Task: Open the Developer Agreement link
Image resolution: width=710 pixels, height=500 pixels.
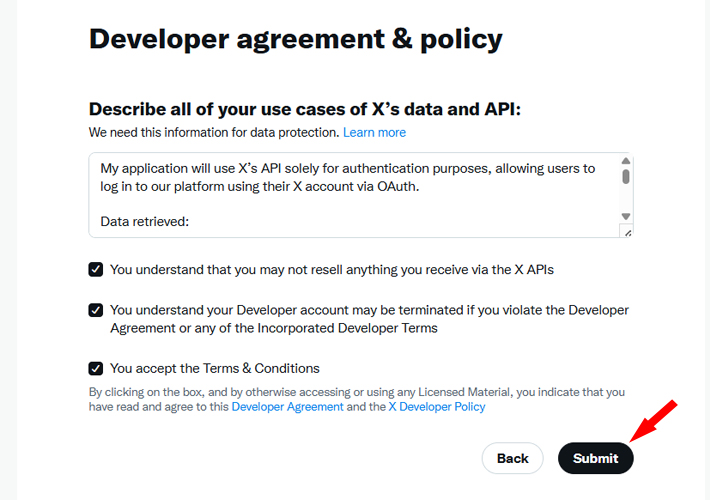Action: (x=288, y=407)
